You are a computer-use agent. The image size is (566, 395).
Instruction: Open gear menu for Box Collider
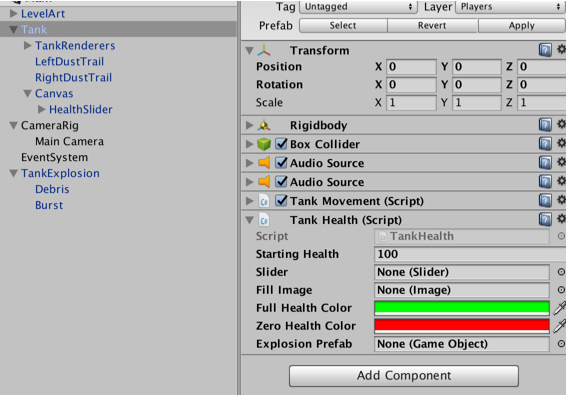561,143
